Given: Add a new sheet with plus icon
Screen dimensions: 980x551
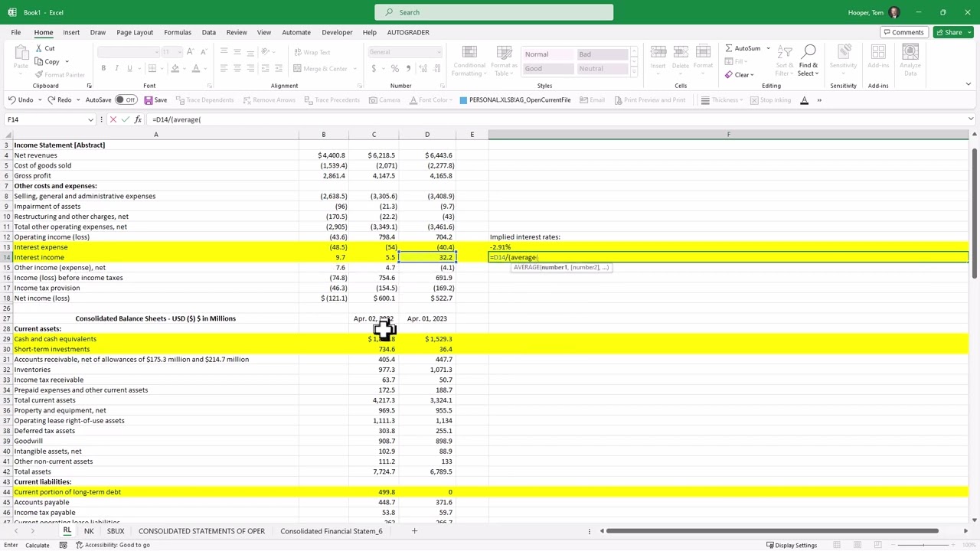Looking at the screenshot, I should click(414, 531).
